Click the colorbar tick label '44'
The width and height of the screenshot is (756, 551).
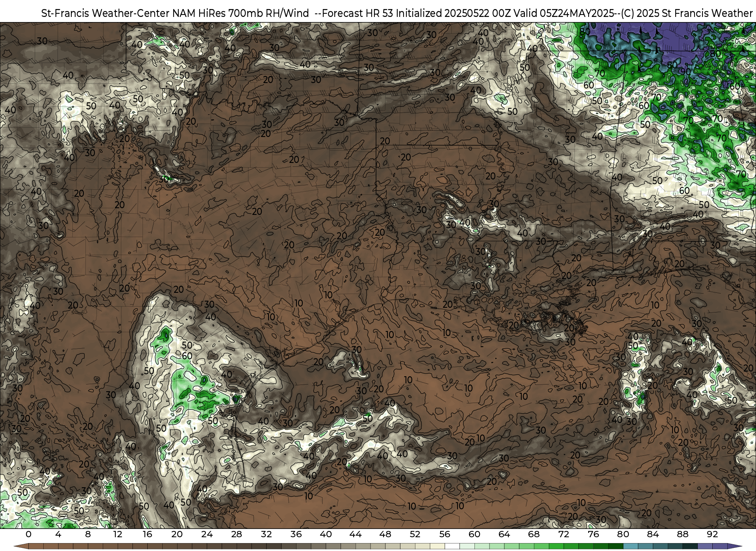(356, 534)
